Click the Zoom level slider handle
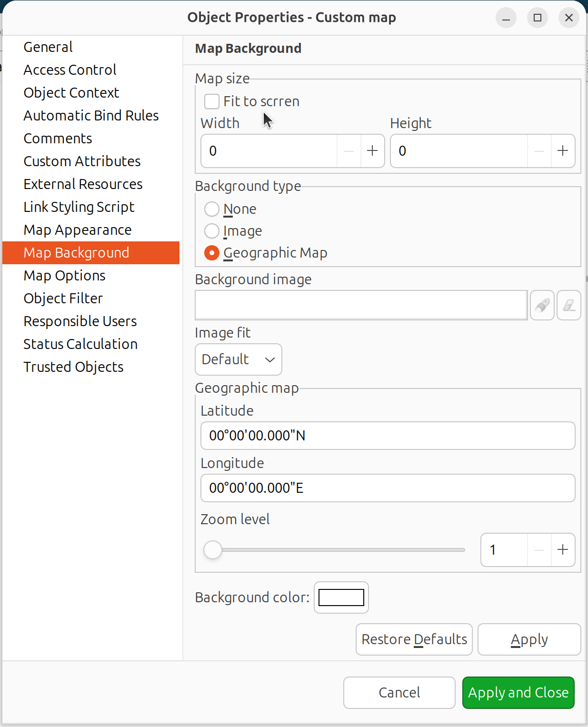Screen dimensions: 588x727 (x=213, y=550)
